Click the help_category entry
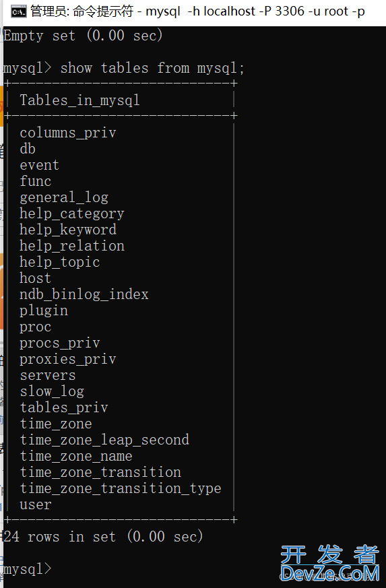Screen dimensions: 386x588 point(71,214)
